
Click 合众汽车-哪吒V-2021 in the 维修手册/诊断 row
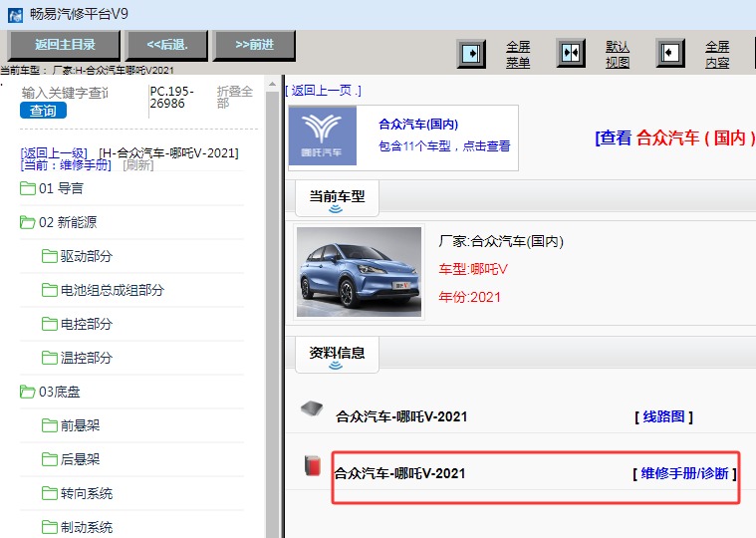pyautogui.click(x=399, y=473)
